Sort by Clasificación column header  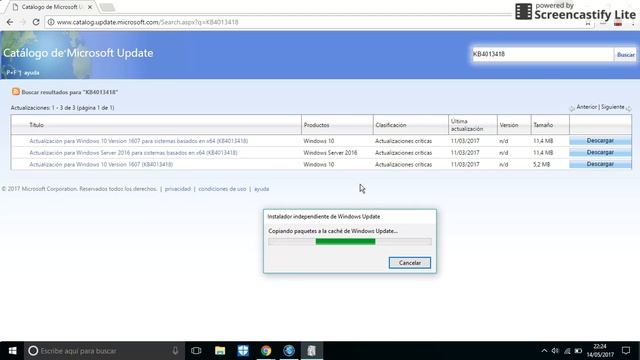coord(391,125)
